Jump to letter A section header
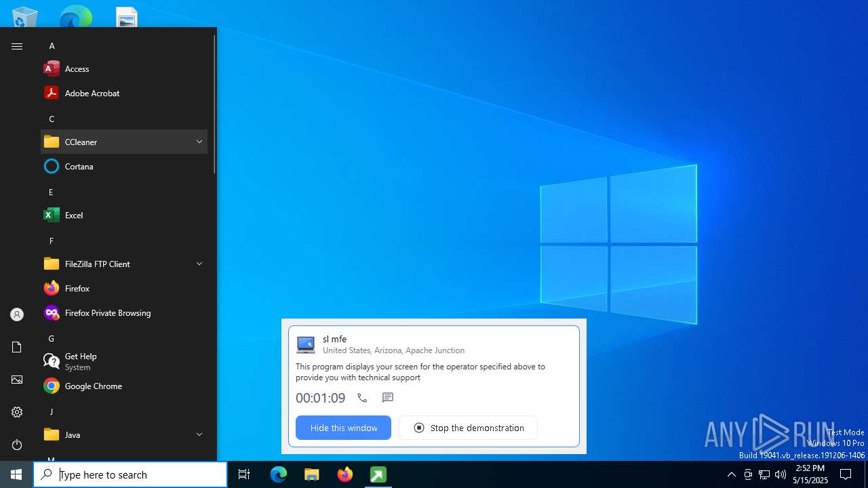868x488 pixels. (52, 45)
